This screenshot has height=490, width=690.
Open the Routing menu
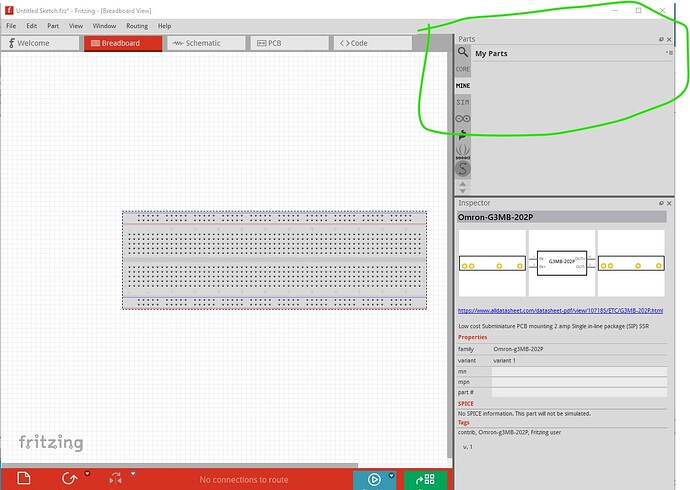[x=137, y=26]
